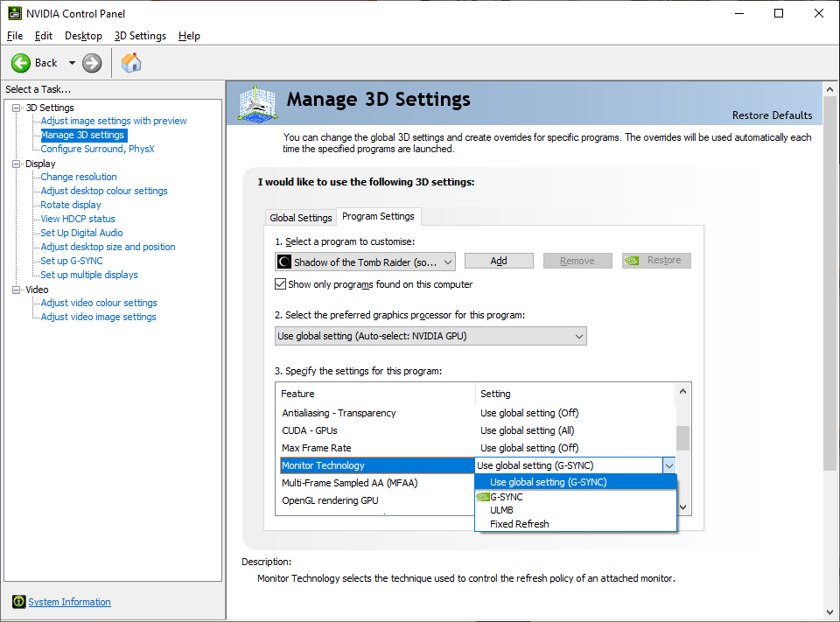Switch to the Global Settings tab
Image resolution: width=840 pixels, height=622 pixels.
coord(300,218)
